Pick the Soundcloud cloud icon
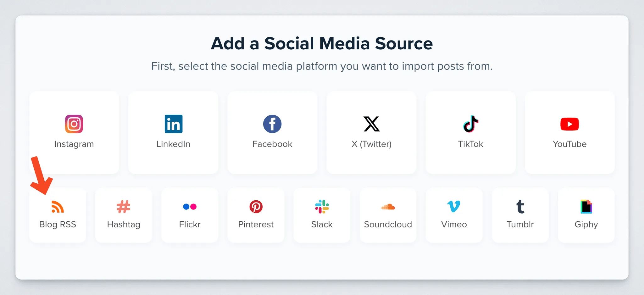This screenshot has width=644, height=295. click(x=388, y=207)
